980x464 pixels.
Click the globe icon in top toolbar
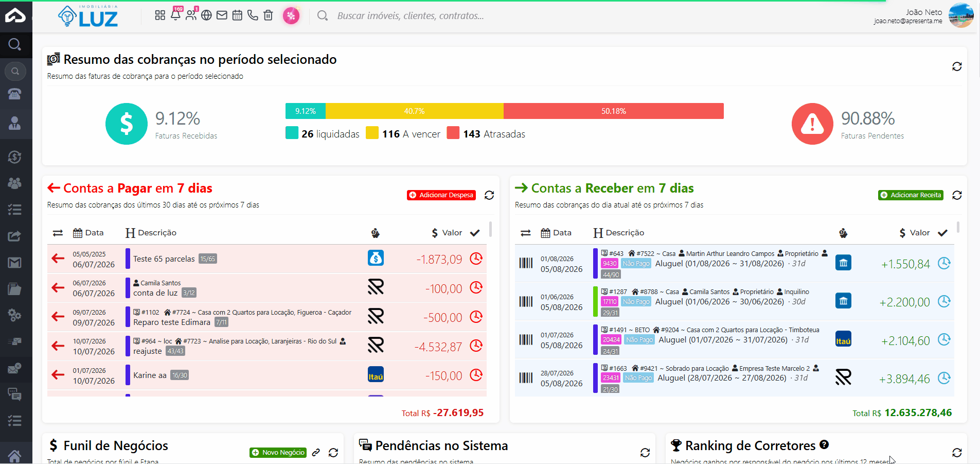[206, 15]
